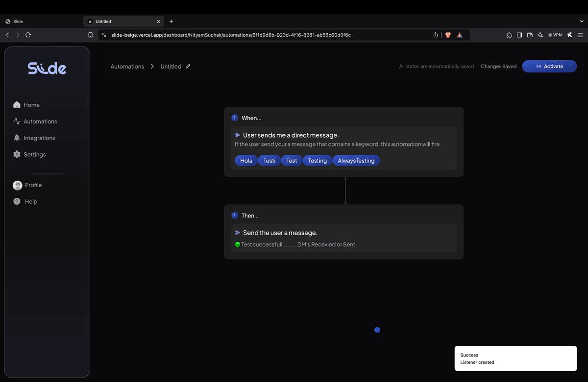Open the Integrations panel
The width and height of the screenshot is (588, 382).
39,138
